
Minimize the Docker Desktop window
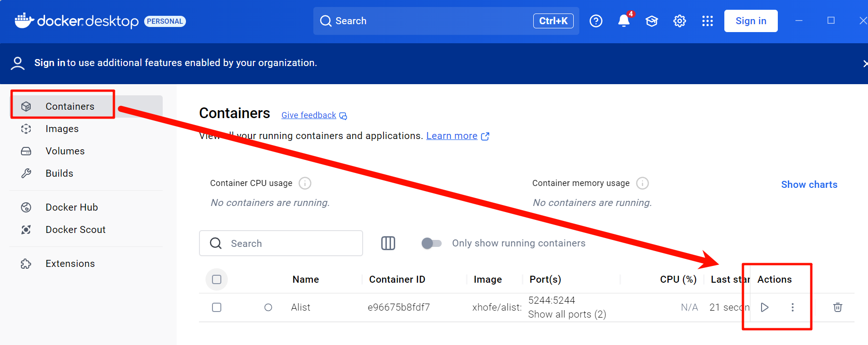(x=799, y=20)
